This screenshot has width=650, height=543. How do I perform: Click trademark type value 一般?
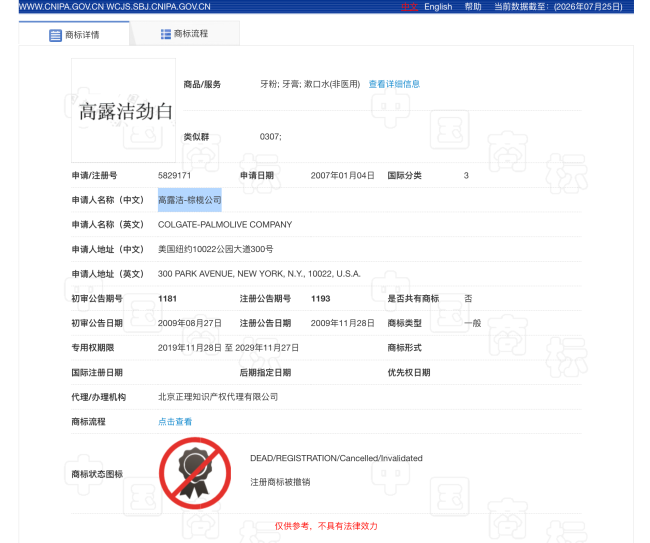pyautogui.click(x=472, y=323)
